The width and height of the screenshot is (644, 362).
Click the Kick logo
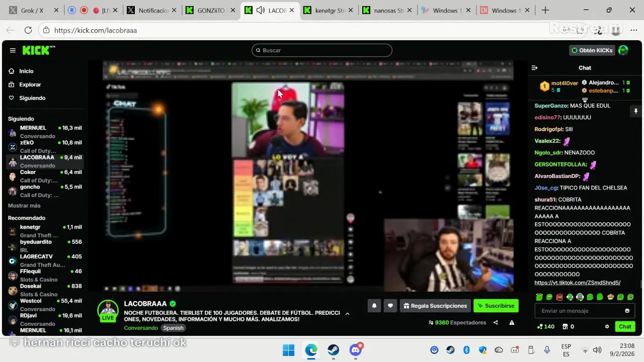pos(38,50)
